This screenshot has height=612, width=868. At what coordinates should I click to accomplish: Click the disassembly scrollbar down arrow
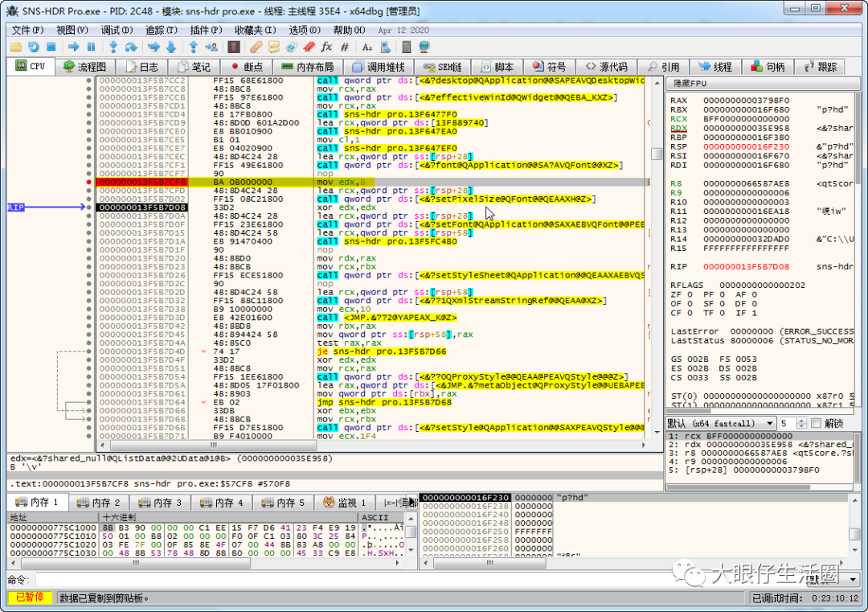pyautogui.click(x=657, y=432)
